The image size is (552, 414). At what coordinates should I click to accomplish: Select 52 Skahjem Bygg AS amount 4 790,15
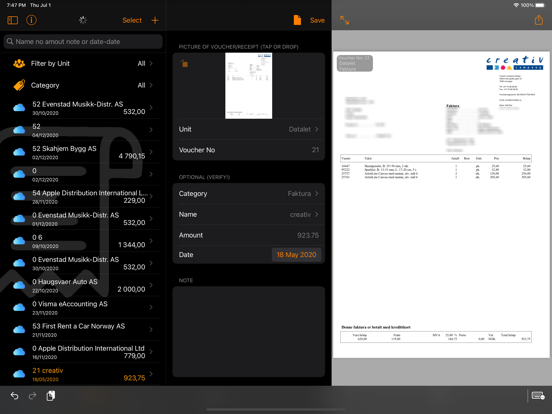point(83,152)
